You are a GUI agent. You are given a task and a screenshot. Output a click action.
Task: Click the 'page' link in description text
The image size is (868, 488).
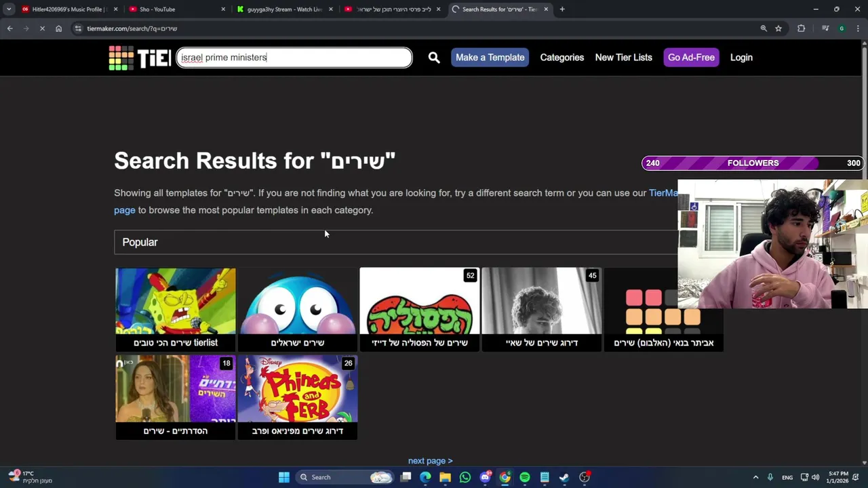pos(125,210)
